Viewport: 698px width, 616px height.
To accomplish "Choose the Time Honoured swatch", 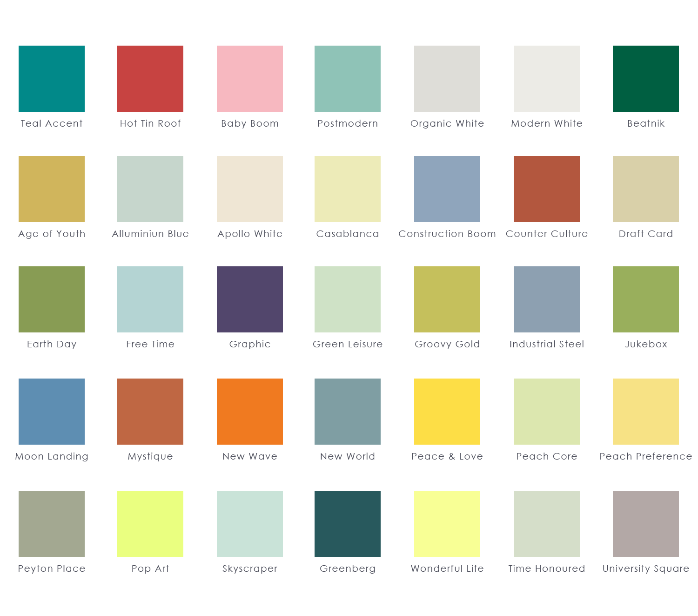I will pyautogui.click(x=547, y=524).
